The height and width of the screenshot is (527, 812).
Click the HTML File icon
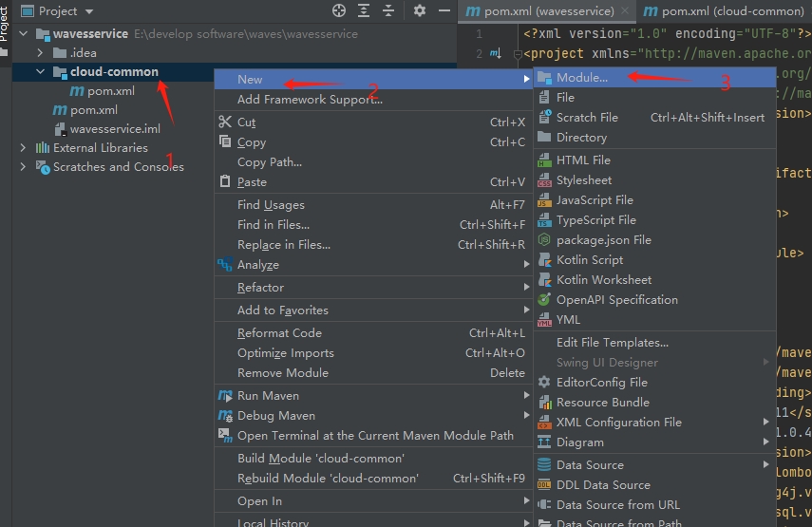coord(544,160)
